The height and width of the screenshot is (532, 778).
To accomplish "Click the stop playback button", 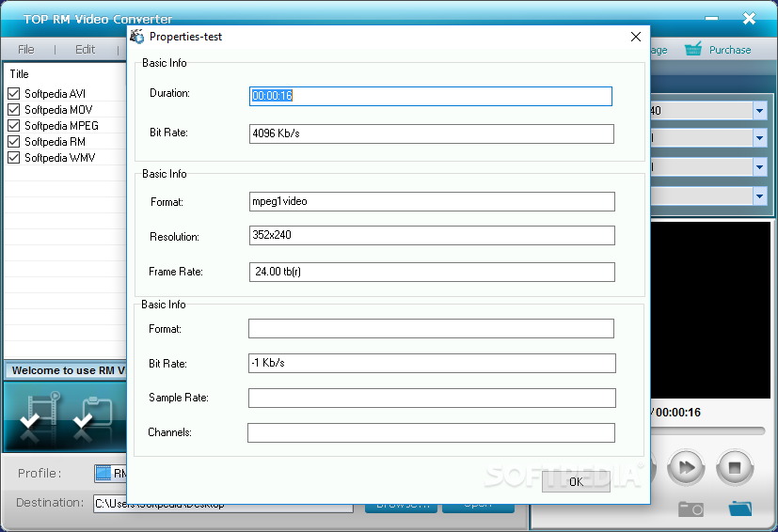I will pos(735,467).
